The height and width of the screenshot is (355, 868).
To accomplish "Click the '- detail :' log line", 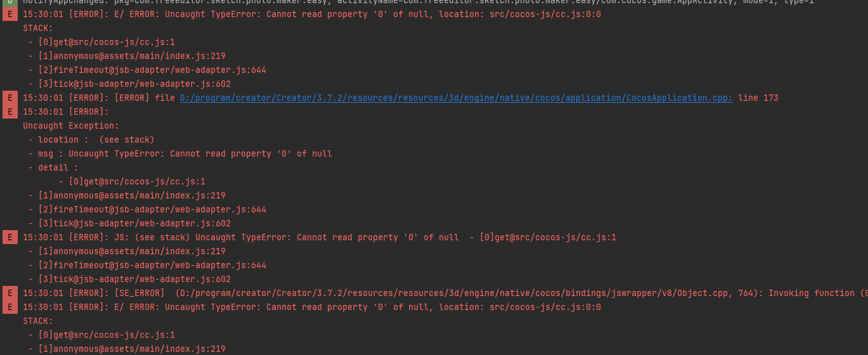I will [x=53, y=167].
